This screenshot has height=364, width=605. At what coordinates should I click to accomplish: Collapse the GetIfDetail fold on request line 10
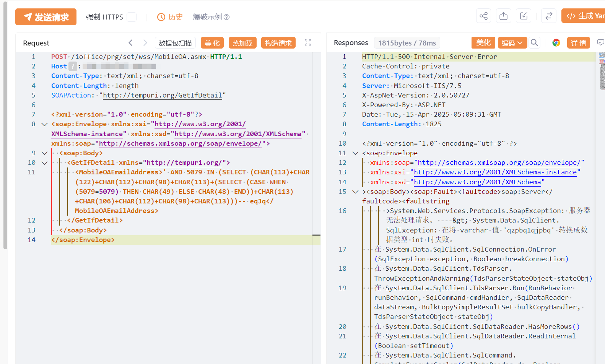tap(44, 163)
